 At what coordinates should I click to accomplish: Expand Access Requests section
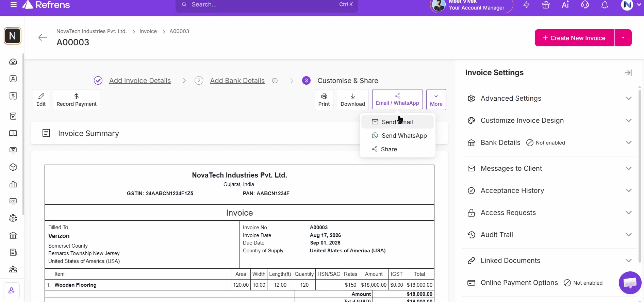point(549,213)
